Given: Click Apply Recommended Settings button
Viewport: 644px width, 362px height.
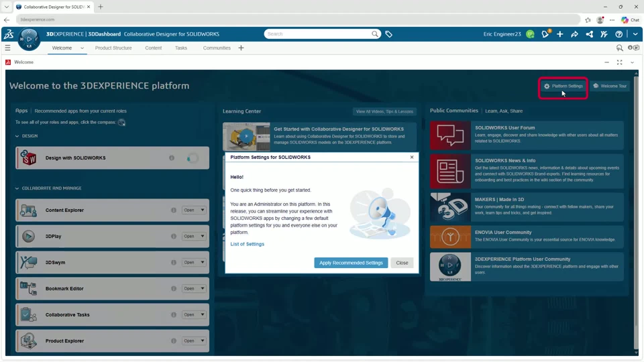Looking at the screenshot, I should coord(351,263).
